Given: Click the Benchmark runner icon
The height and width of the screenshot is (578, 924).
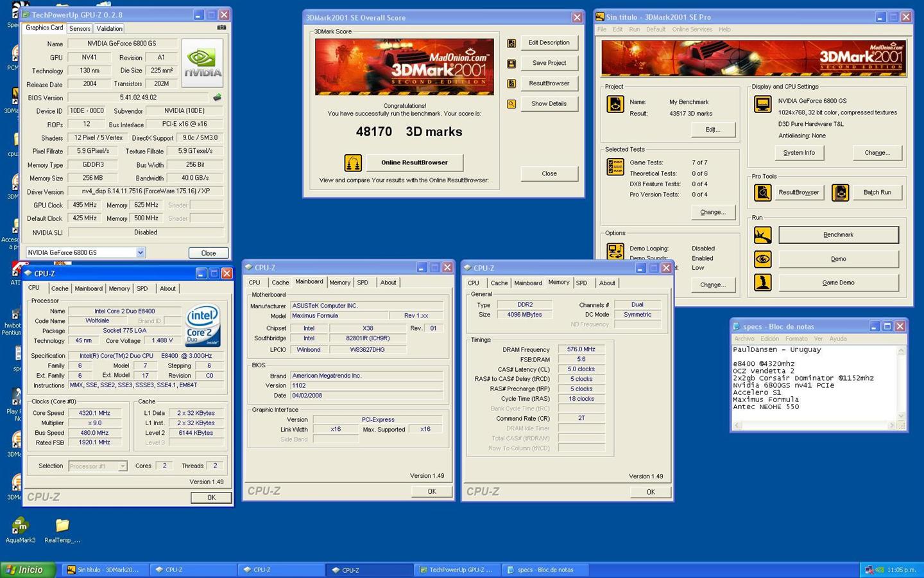Looking at the screenshot, I should click(x=762, y=235).
